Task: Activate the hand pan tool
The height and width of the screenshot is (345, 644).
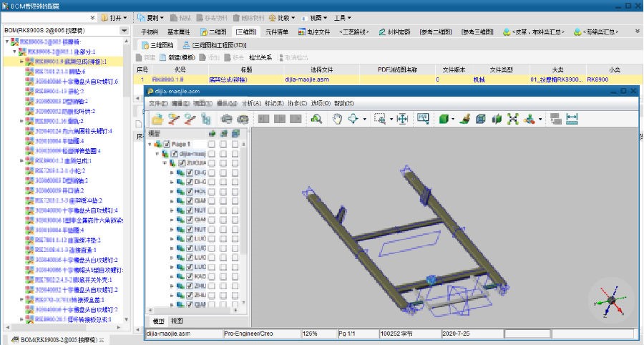Action: (x=338, y=120)
